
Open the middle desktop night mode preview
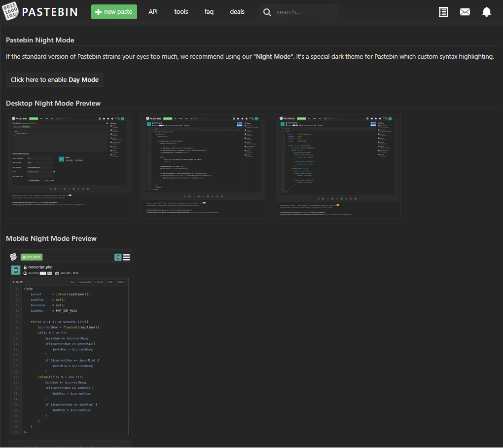click(203, 166)
